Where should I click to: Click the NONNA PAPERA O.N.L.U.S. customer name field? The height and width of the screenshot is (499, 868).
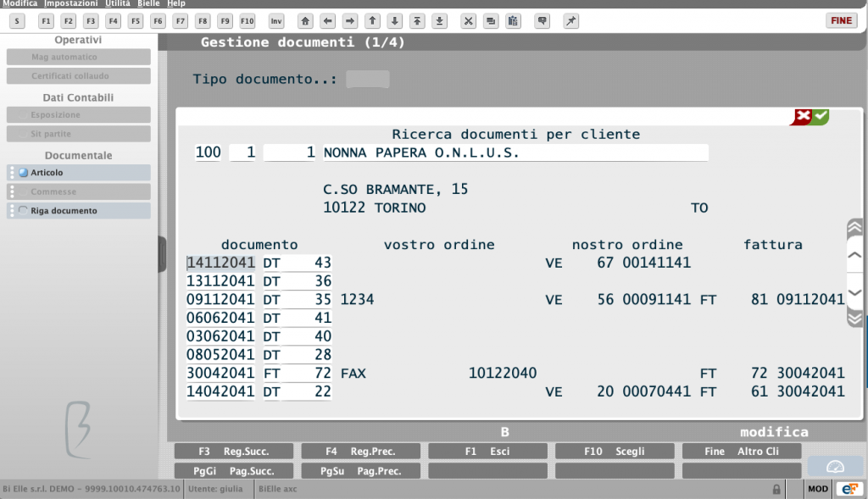click(x=515, y=152)
